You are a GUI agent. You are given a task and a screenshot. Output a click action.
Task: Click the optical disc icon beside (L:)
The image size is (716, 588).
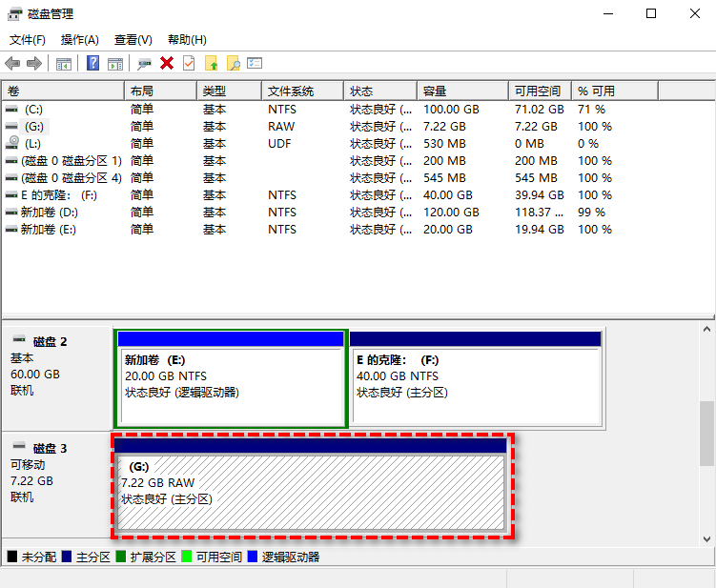[11, 143]
